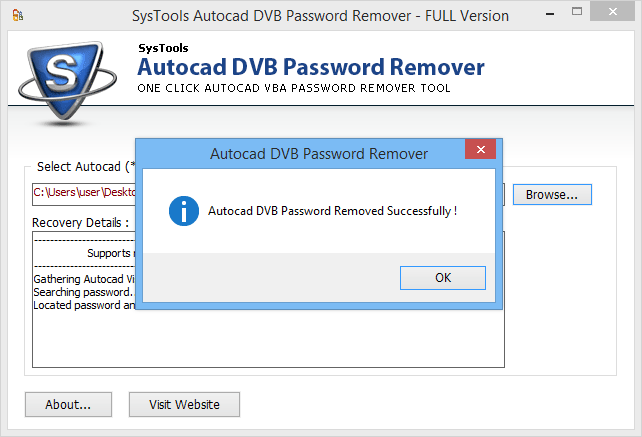The width and height of the screenshot is (642, 437).
Task: Click the 'Recovery Details :' label
Action: pos(80,222)
